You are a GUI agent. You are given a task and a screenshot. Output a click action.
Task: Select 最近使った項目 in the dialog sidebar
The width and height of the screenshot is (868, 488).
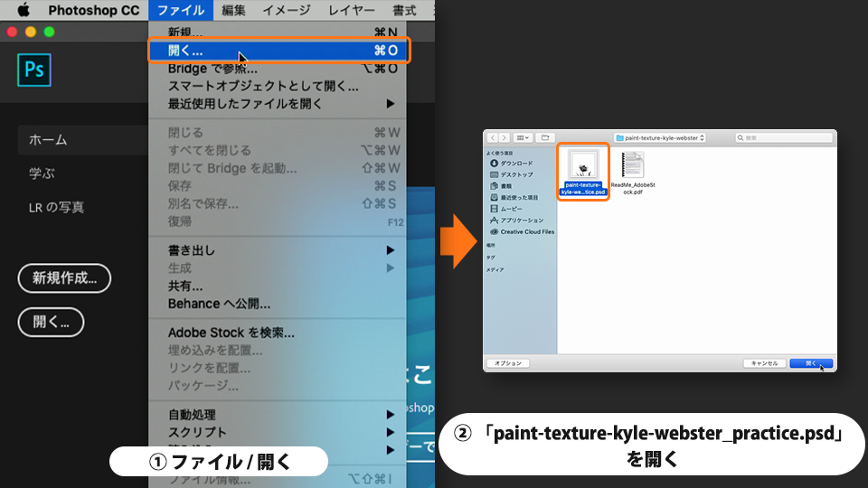[514, 198]
